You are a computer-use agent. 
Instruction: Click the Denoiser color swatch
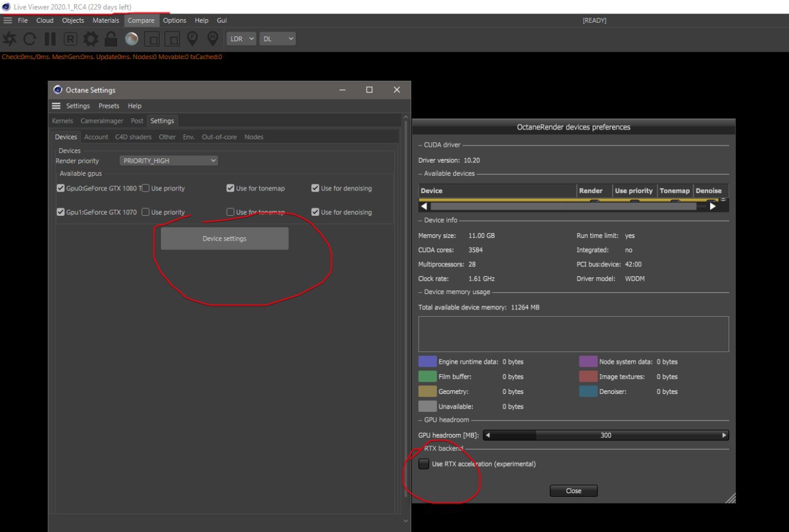(588, 391)
